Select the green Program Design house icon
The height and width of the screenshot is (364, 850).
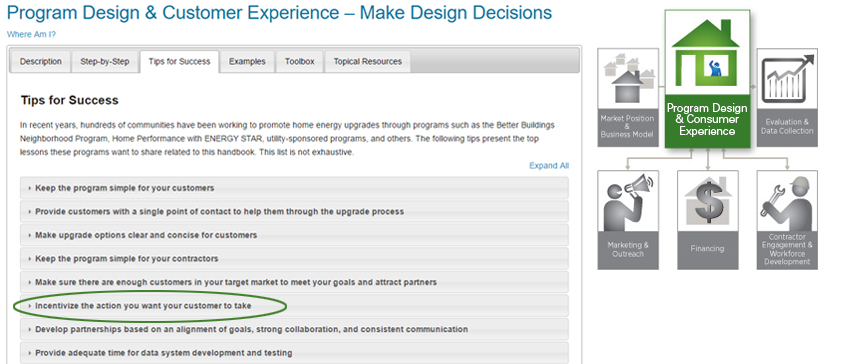click(x=707, y=54)
